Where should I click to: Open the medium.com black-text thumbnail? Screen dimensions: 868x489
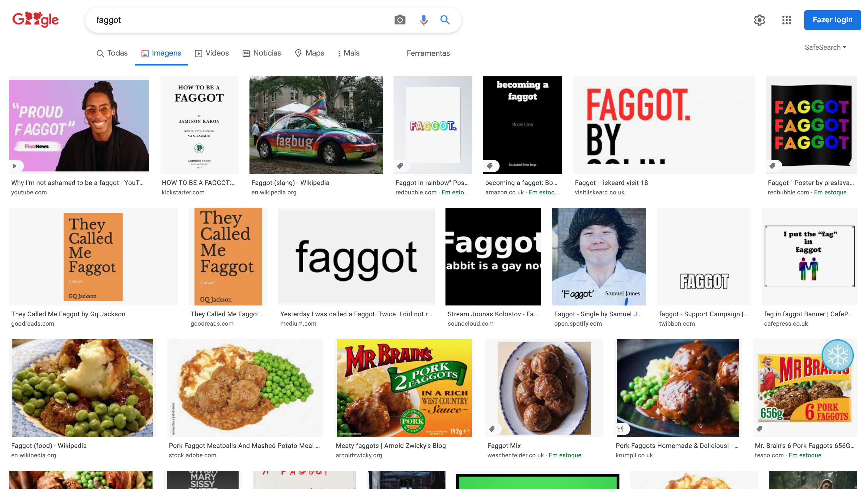356,257
